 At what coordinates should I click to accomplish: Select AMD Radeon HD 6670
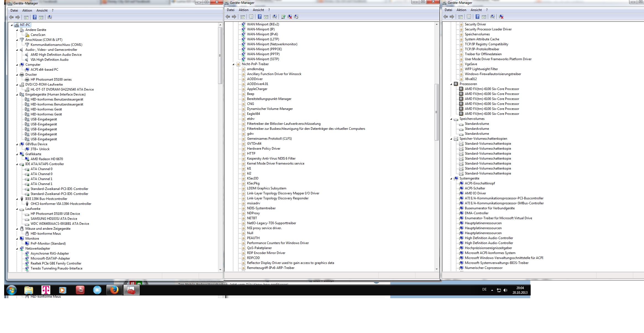[x=47, y=159]
